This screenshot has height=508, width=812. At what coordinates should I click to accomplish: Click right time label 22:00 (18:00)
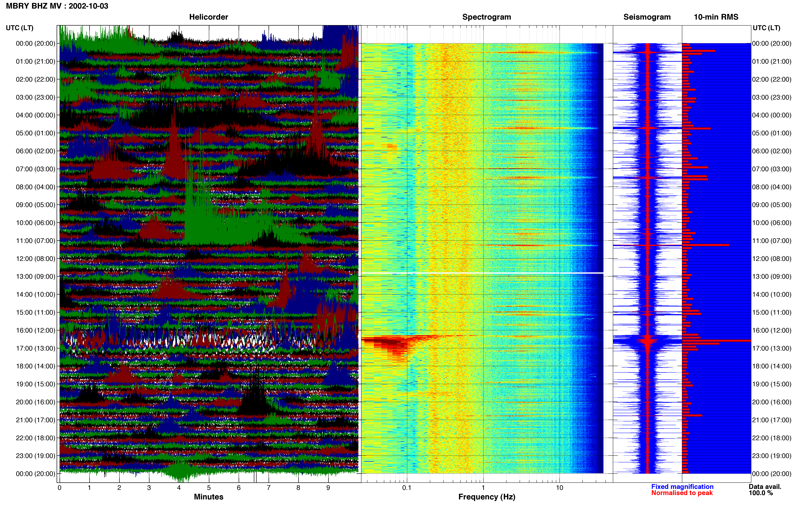(x=772, y=438)
